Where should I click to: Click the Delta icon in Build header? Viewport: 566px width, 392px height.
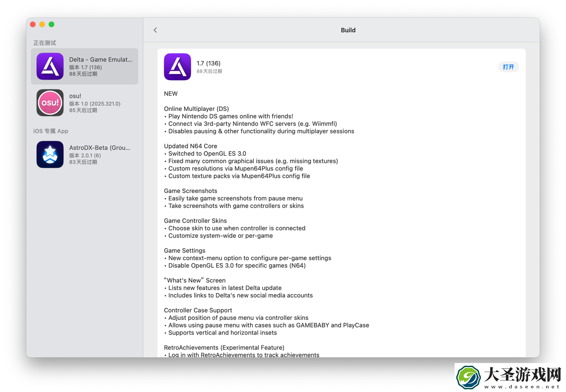(177, 67)
